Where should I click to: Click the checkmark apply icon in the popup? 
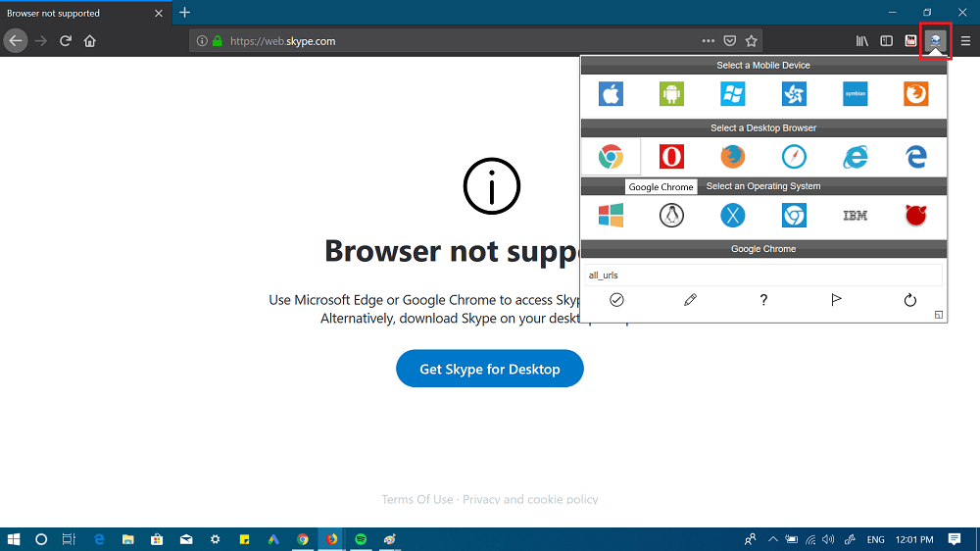coord(616,300)
